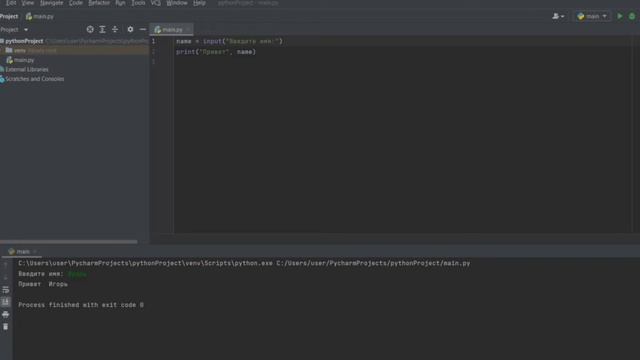This screenshot has width=640, height=360.
Task: Click the main.py path link in console
Action: (x=373, y=263)
